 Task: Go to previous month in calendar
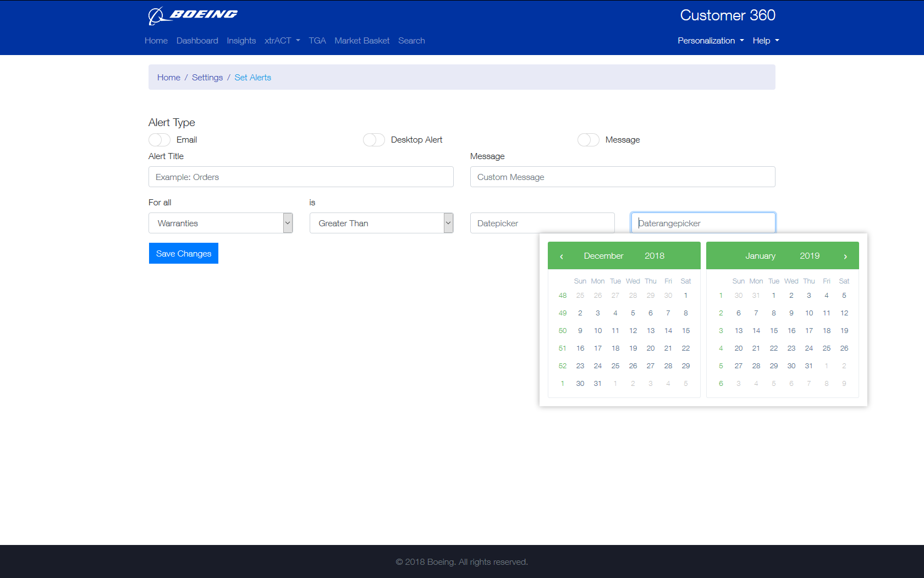click(x=562, y=257)
